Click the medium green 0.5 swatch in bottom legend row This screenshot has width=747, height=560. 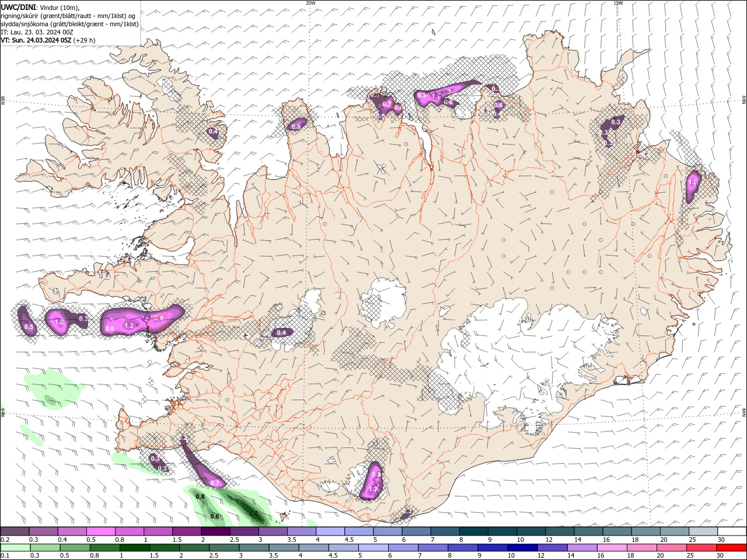pyautogui.click(x=75, y=548)
